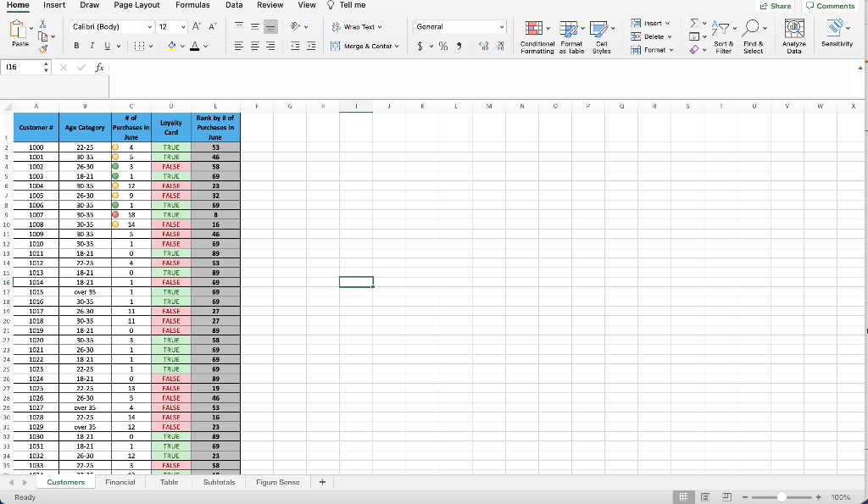Activate the Format Painter brush

pyautogui.click(x=42, y=49)
